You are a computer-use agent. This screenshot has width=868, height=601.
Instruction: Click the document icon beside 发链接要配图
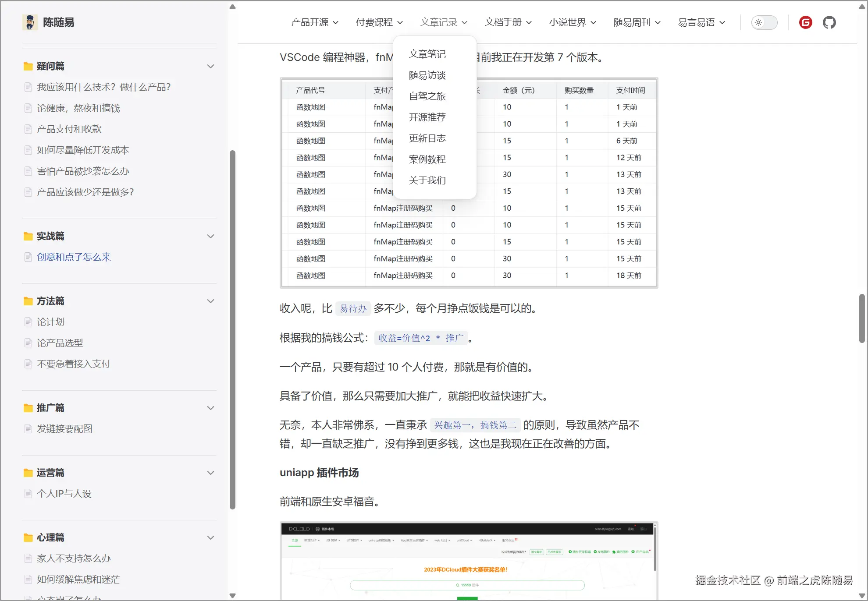click(x=28, y=428)
